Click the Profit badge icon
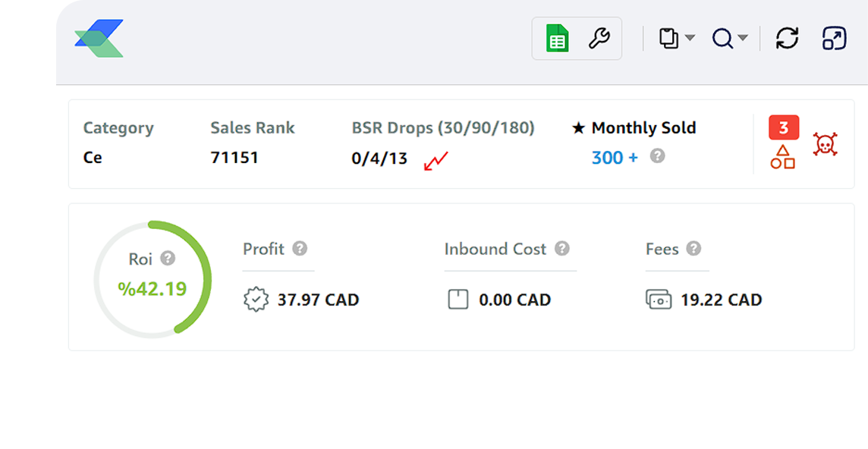This screenshot has height=449, width=868. coord(257,299)
